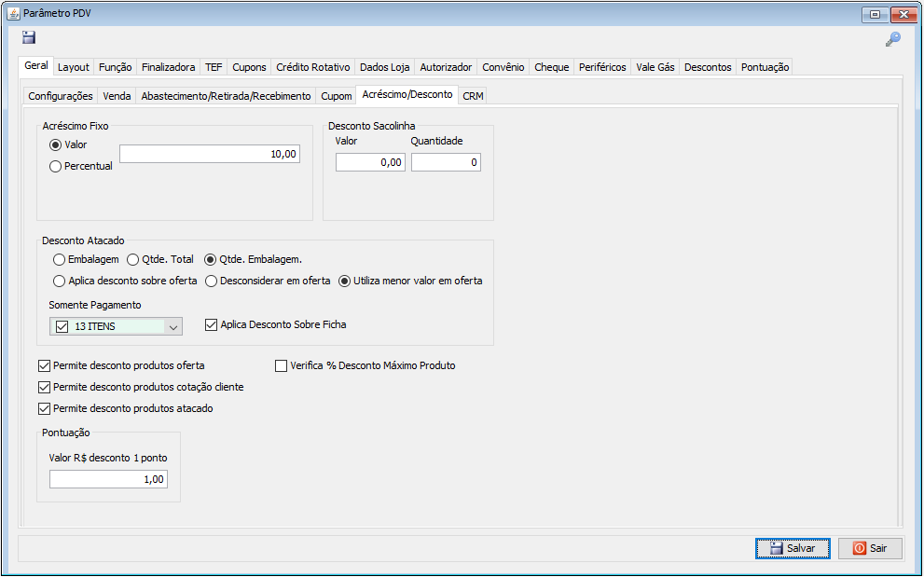Select Qtde. Embalagem. radio option
This screenshot has width=924, height=577.
(211, 260)
